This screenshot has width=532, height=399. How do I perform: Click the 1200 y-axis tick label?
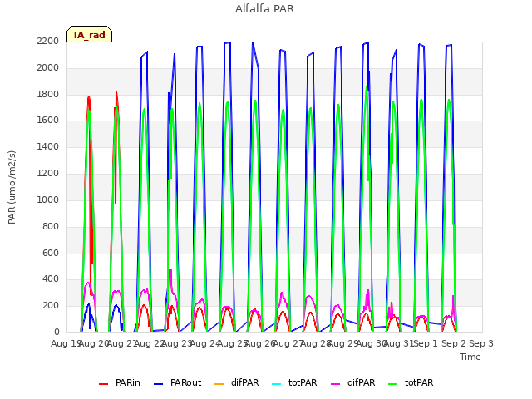point(48,174)
